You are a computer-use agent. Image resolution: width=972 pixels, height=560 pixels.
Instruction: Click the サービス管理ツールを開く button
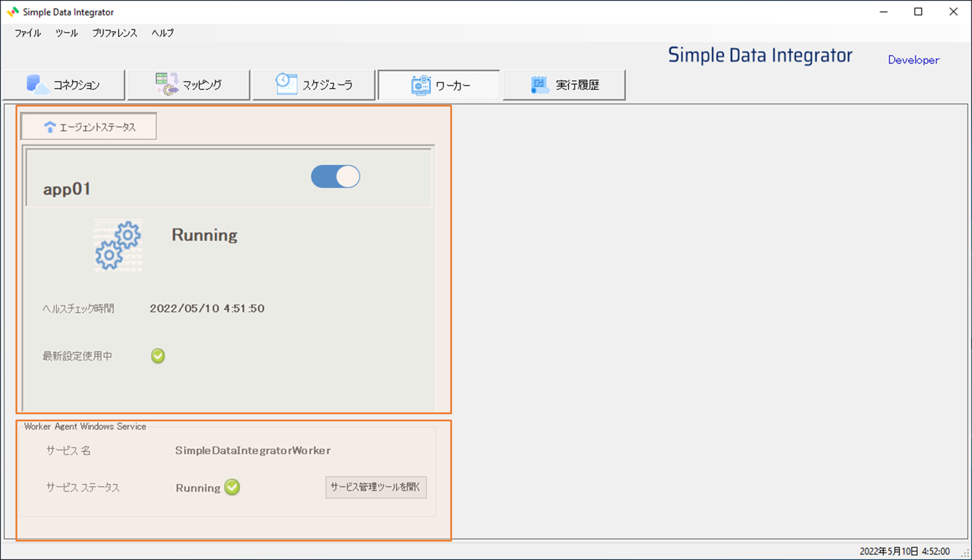[x=376, y=487]
